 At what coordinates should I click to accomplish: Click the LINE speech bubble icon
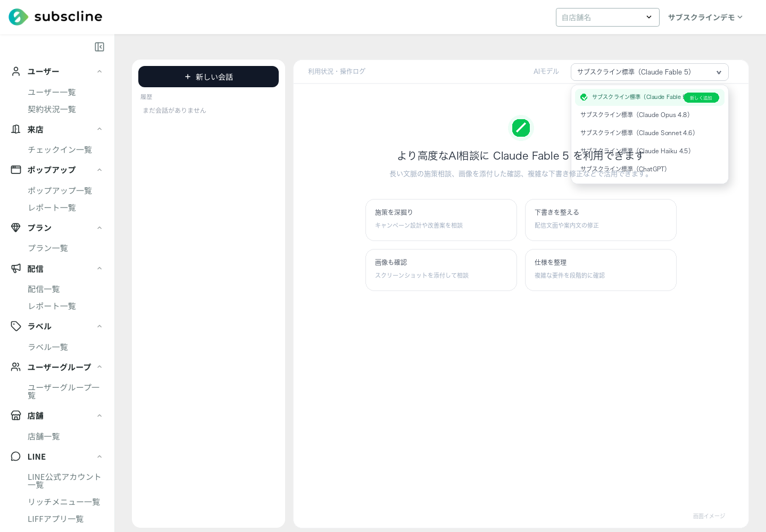click(x=16, y=456)
